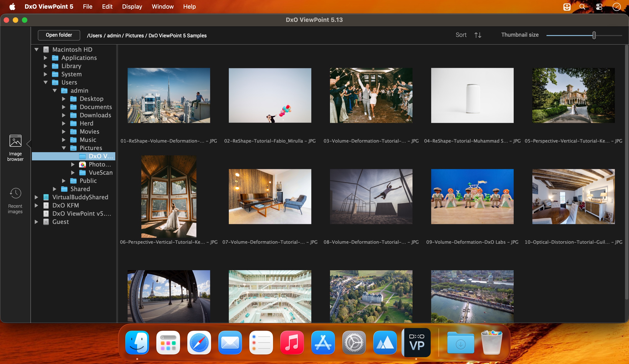The height and width of the screenshot is (364, 629).
Task: Open System Settings from the Dock
Action: (354, 343)
